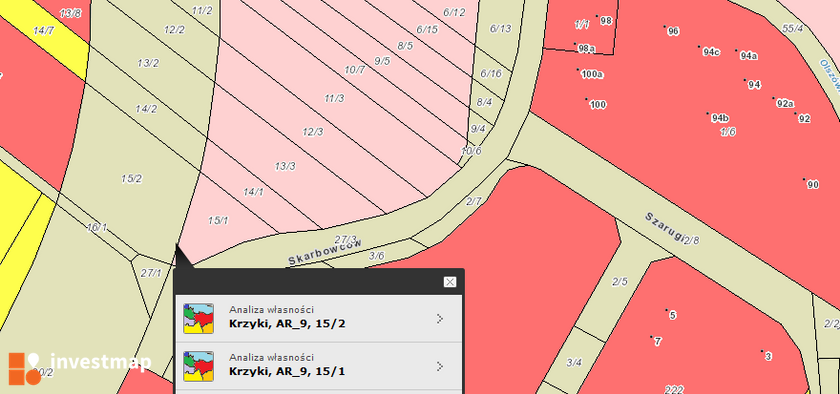Click the investmap logo
This screenshot has width=840, height=394.
point(80,368)
